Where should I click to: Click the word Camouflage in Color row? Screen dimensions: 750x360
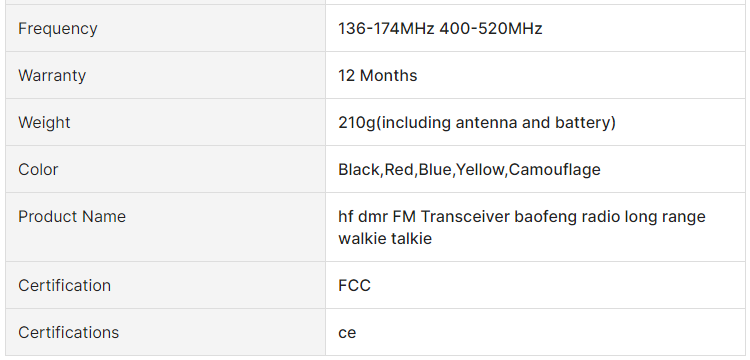click(555, 170)
